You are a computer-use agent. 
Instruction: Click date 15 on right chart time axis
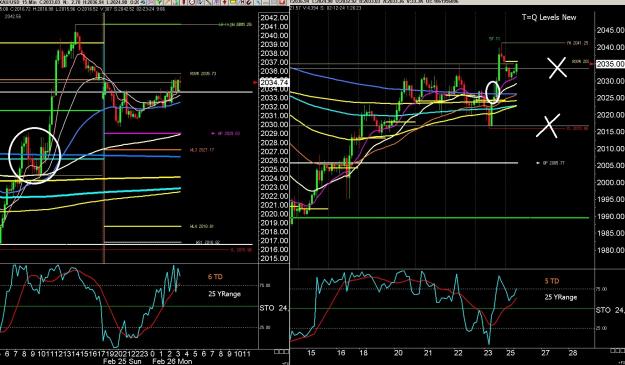click(311, 353)
